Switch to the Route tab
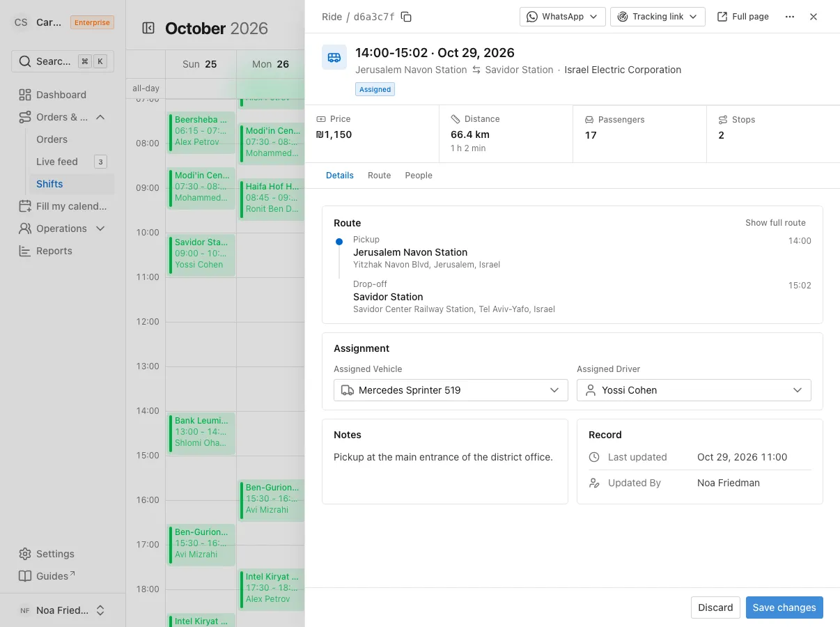 tap(379, 176)
